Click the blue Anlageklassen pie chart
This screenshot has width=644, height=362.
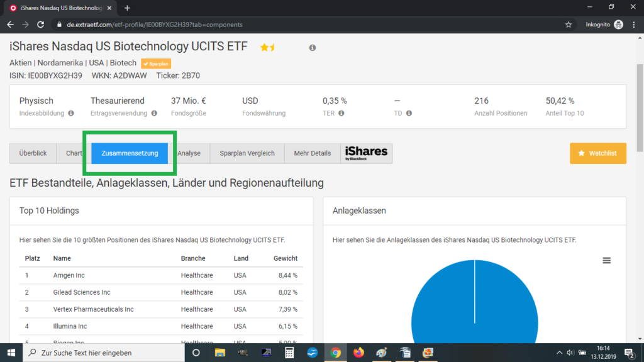point(474,302)
